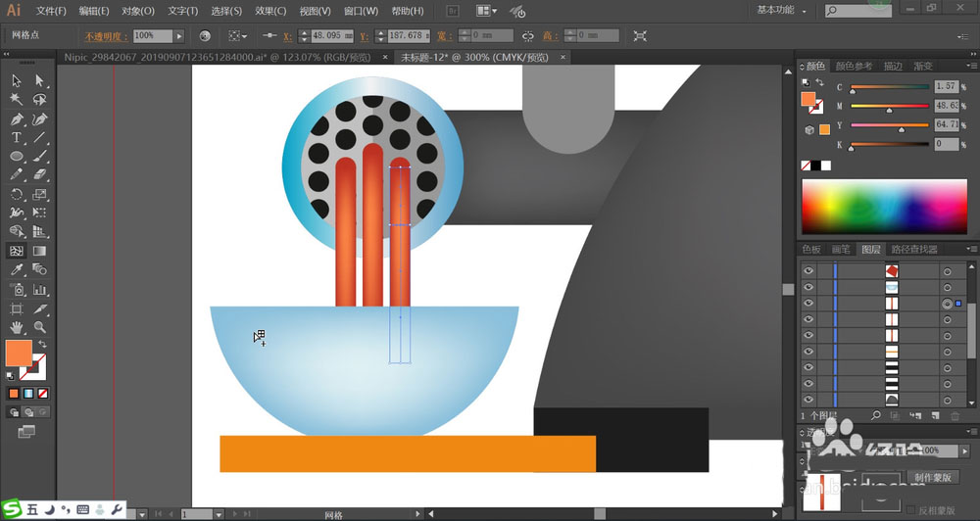Screen dimensions: 980x521
Task: Close the 未标题-12 document tab
Action: (x=563, y=58)
